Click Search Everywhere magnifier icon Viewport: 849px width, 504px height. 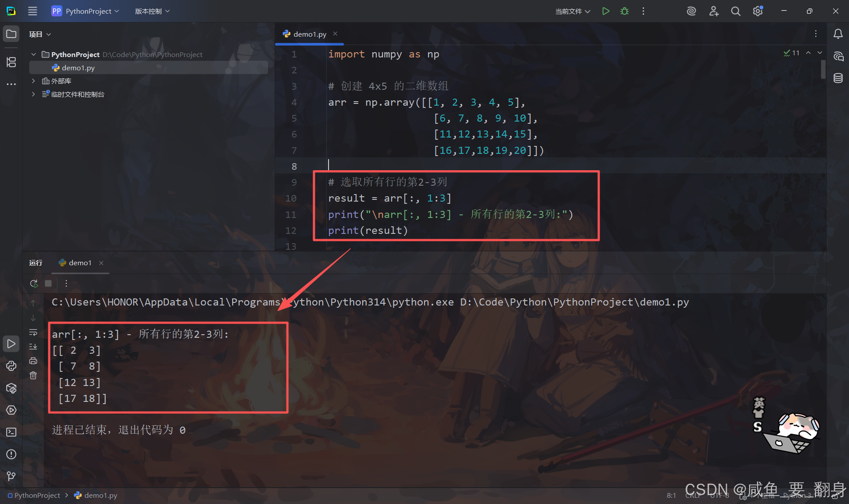(x=735, y=11)
